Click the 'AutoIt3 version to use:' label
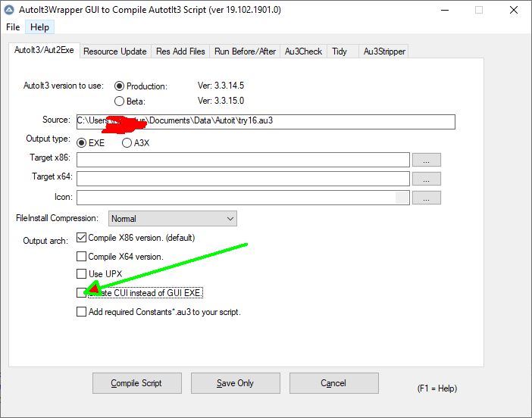The width and height of the screenshot is (532, 418). click(64, 86)
